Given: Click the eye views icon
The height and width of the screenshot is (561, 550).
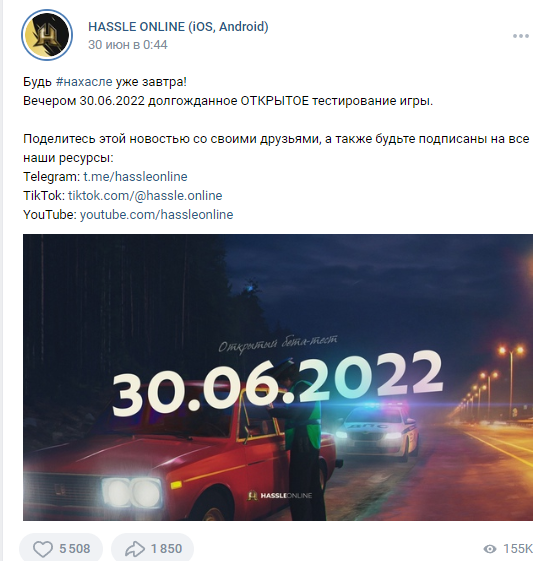Looking at the screenshot, I should 490,548.
